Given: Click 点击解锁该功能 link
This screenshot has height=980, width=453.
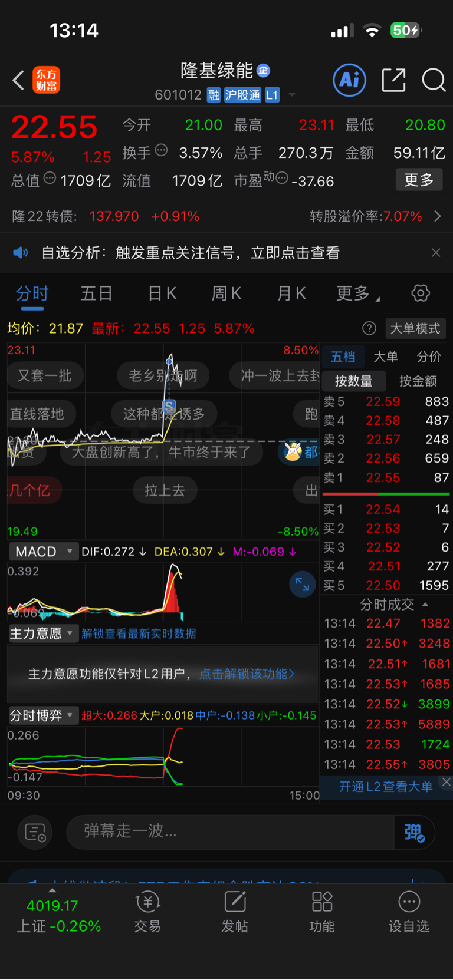Looking at the screenshot, I should [247, 674].
